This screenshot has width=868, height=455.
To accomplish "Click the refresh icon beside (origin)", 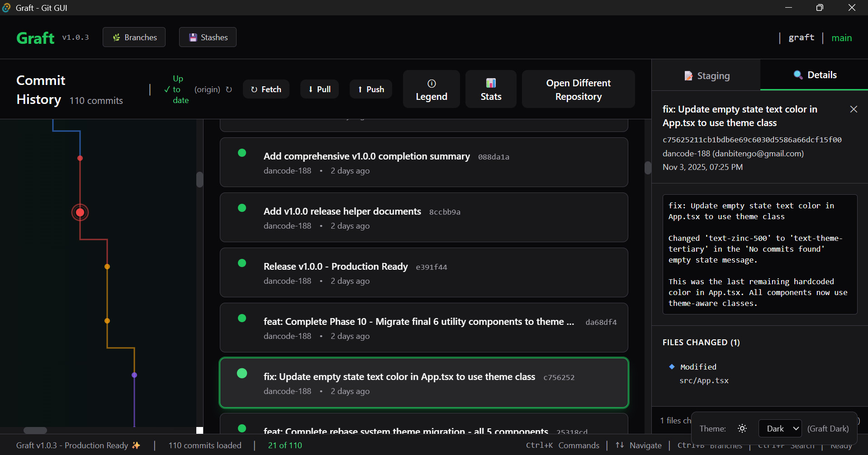I will tap(229, 89).
